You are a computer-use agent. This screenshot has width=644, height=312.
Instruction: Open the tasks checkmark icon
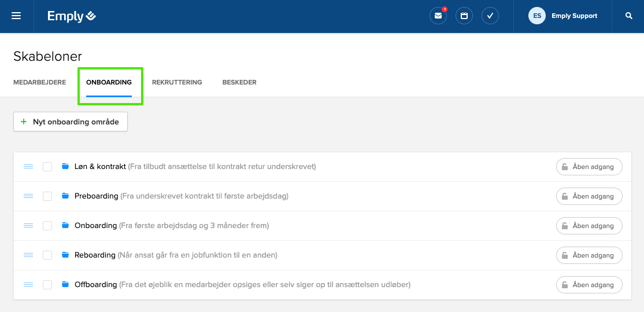click(x=490, y=16)
